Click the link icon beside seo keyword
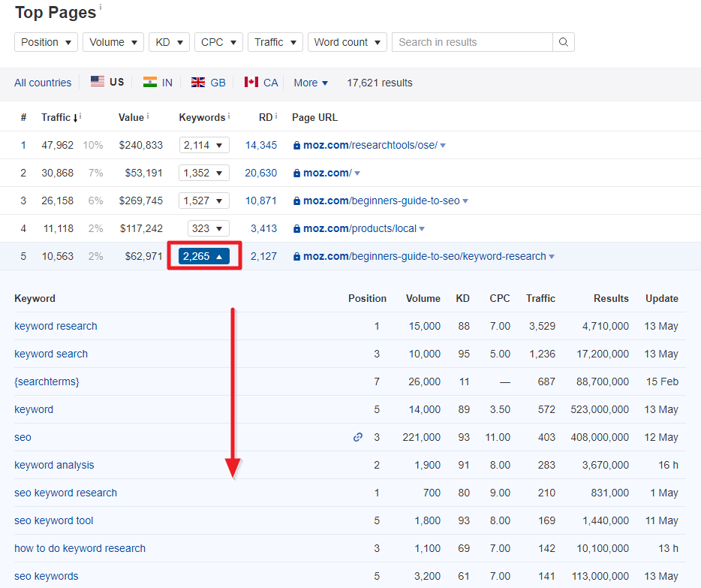Viewport: 701px width, 588px height. pos(358,437)
